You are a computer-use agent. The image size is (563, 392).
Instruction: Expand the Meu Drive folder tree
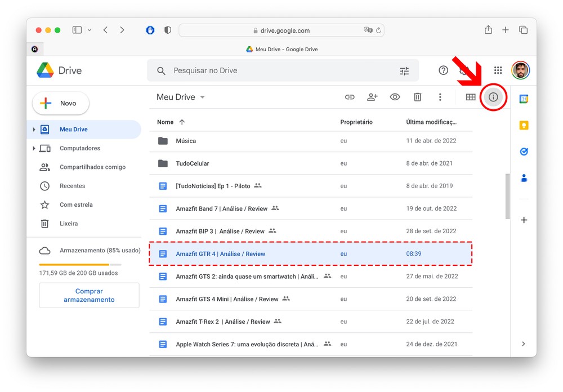pos(34,130)
